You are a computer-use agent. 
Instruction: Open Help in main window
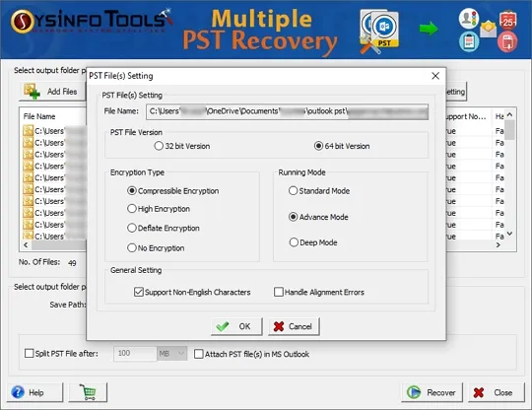tap(34, 392)
